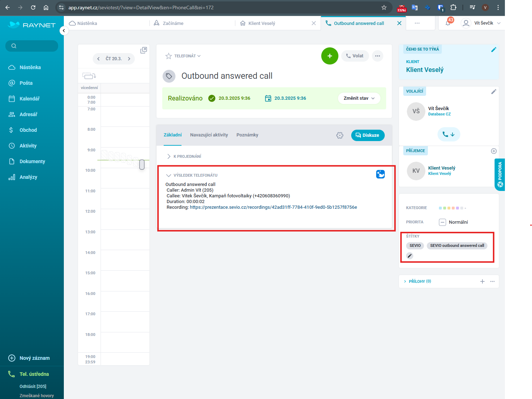Click edit pencil in Volající panel
This screenshot has height=399, width=532.
(493, 92)
